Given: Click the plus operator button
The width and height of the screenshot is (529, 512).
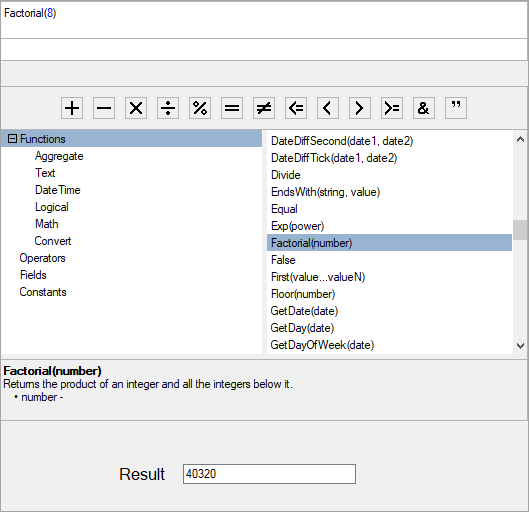Looking at the screenshot, I should 72,108.
